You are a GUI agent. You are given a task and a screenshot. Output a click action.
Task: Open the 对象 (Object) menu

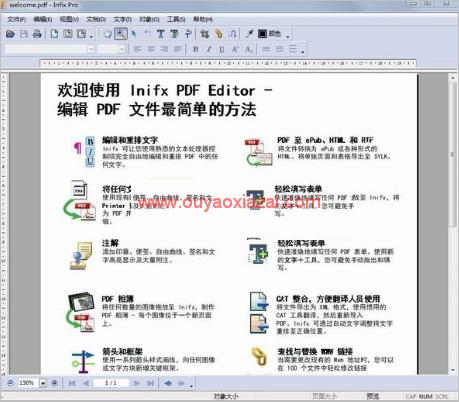click(x=149, y=19)
